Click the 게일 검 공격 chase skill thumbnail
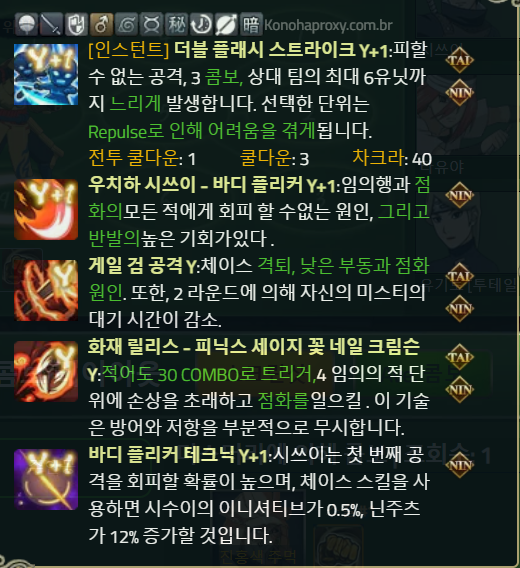This screenshot has height=568, width=520. pyautogui.click(x=46, y=291)
